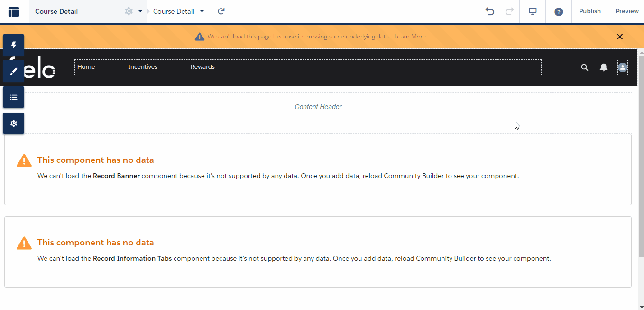The image size is (644, 310).
Task: Open the user profile avatar icon
Action: [623, 67]
